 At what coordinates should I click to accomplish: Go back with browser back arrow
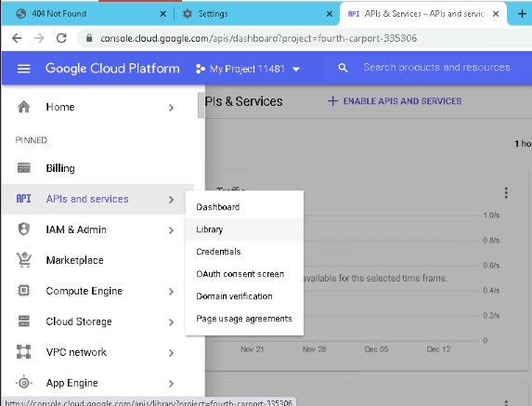coord(17,38)
